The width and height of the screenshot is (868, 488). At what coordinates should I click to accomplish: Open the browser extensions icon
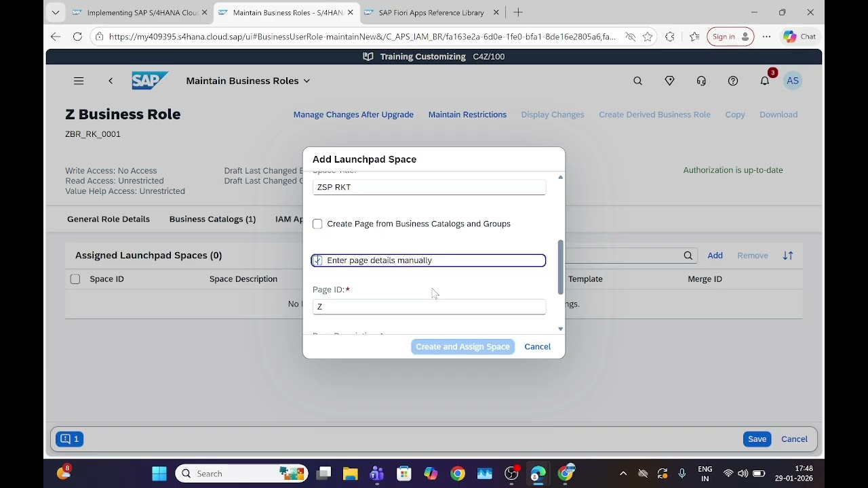670,37
